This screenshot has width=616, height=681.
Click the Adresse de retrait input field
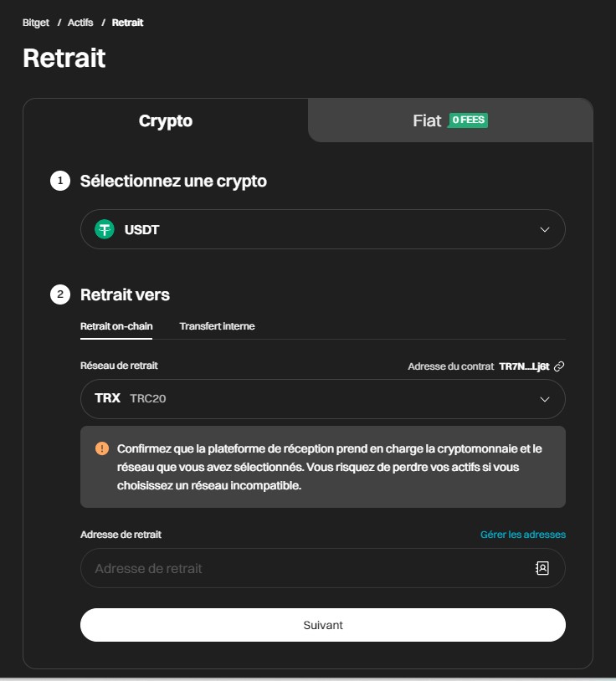click(293, 568)
